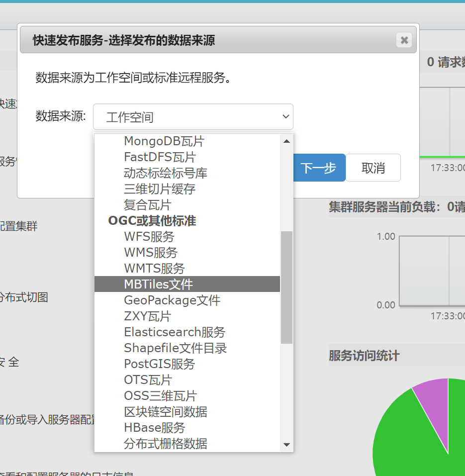Screen dimensions: 465x476
Task: Click the OGC或其他标准 group header
Action: (x=152, y=221)
